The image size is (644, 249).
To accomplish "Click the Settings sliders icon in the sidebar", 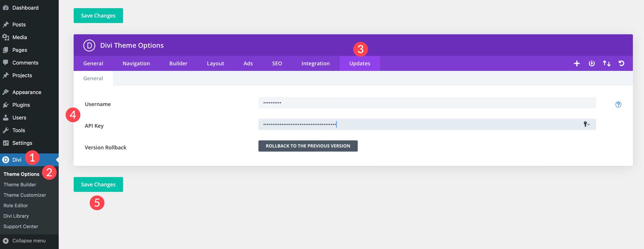I will [6, 143].
